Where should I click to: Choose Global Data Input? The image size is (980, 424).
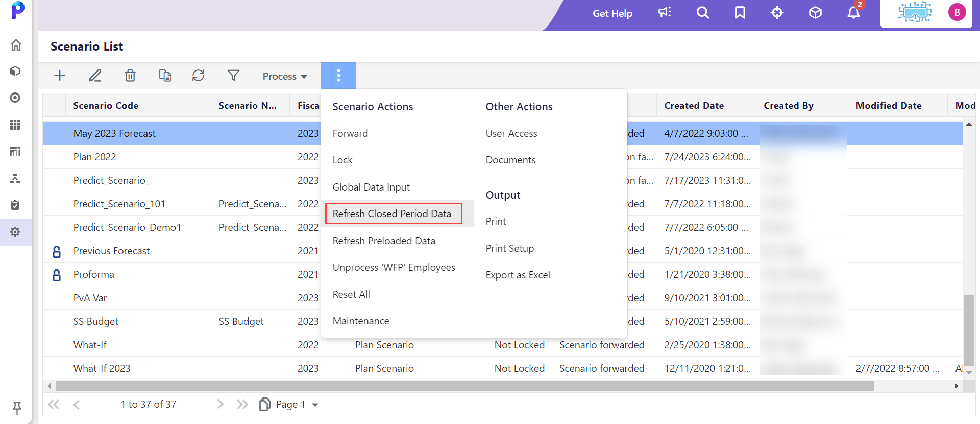point(371,187)
